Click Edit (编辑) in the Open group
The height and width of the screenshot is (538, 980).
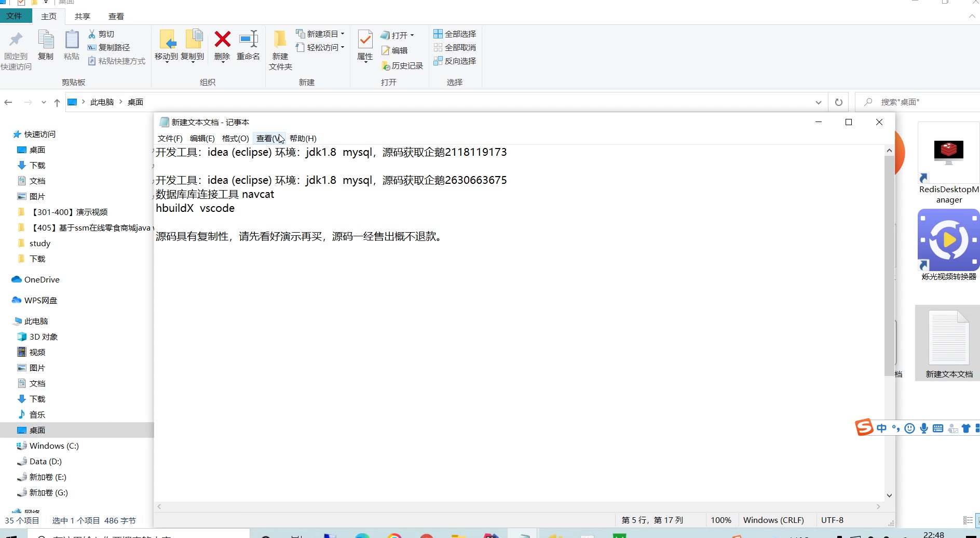394,50
